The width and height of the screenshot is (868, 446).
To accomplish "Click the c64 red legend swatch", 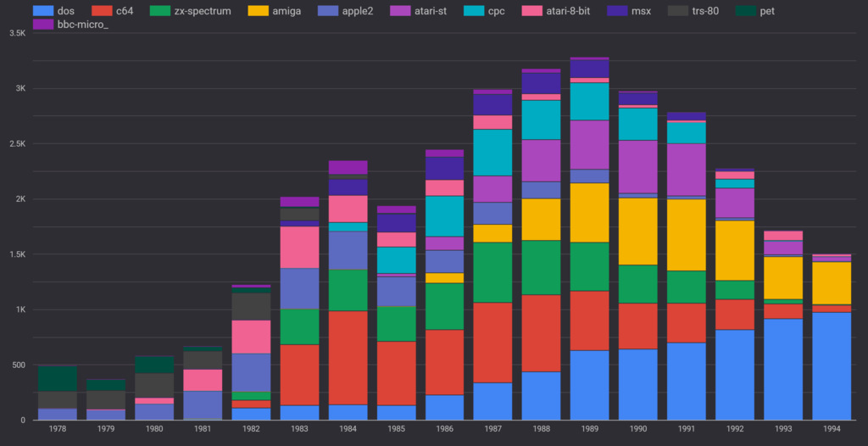I will click(103, 11).
